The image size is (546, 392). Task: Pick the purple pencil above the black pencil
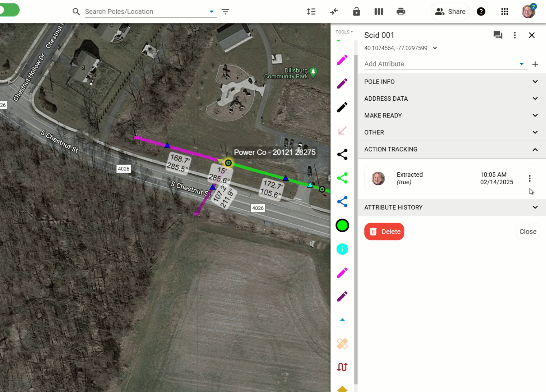pos(342,84)
